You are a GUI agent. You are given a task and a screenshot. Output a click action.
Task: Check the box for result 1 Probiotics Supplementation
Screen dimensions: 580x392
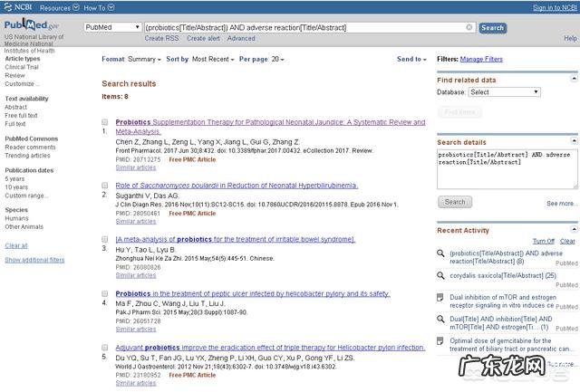[106, 121]
